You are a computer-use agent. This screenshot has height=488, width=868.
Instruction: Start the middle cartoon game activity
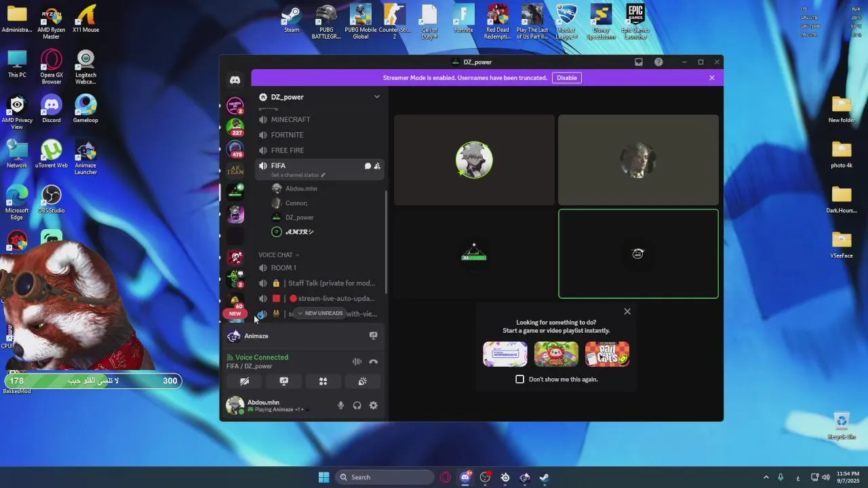pos(556,354)
